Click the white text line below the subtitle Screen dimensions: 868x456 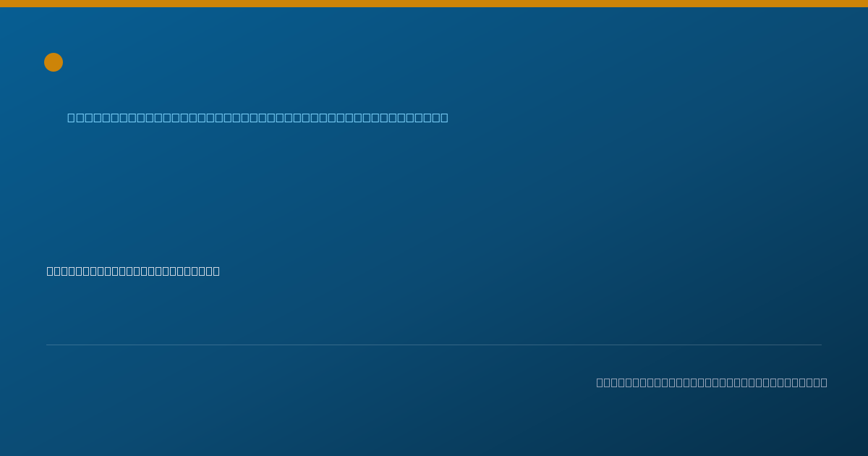pyautogui.click(x=133, y=271)
